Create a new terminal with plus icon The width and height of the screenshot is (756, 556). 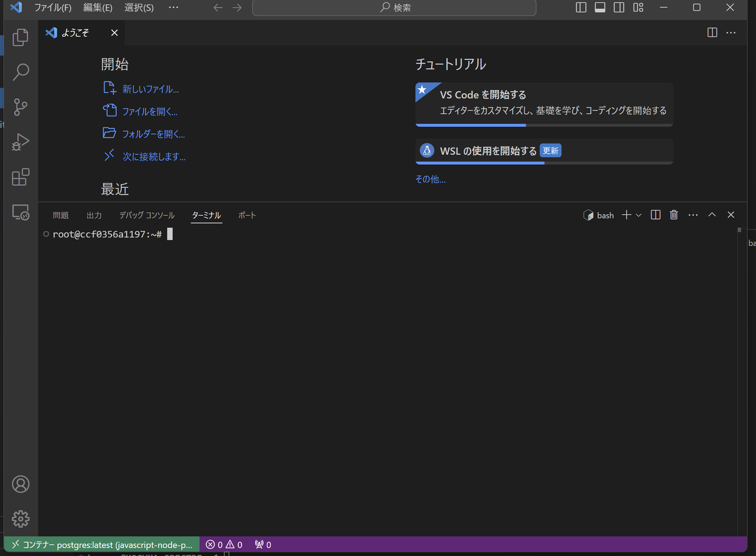[626, 215]
